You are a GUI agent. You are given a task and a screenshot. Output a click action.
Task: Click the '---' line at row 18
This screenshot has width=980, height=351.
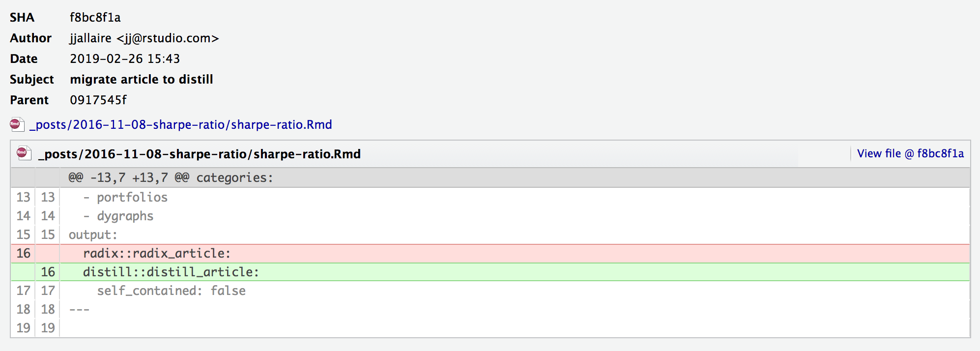79,310
